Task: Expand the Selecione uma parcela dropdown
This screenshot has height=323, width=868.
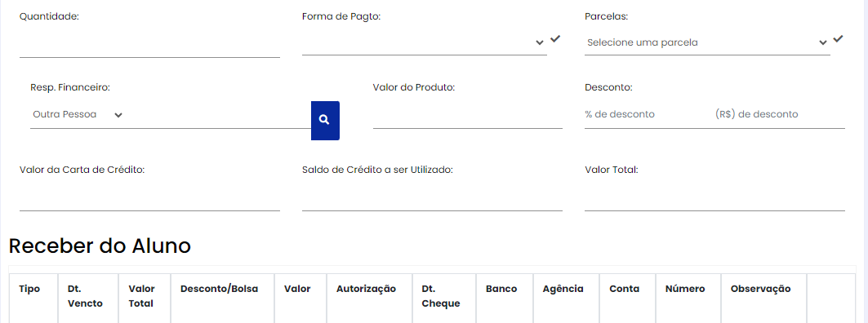Action: click(x=707, y=42)
